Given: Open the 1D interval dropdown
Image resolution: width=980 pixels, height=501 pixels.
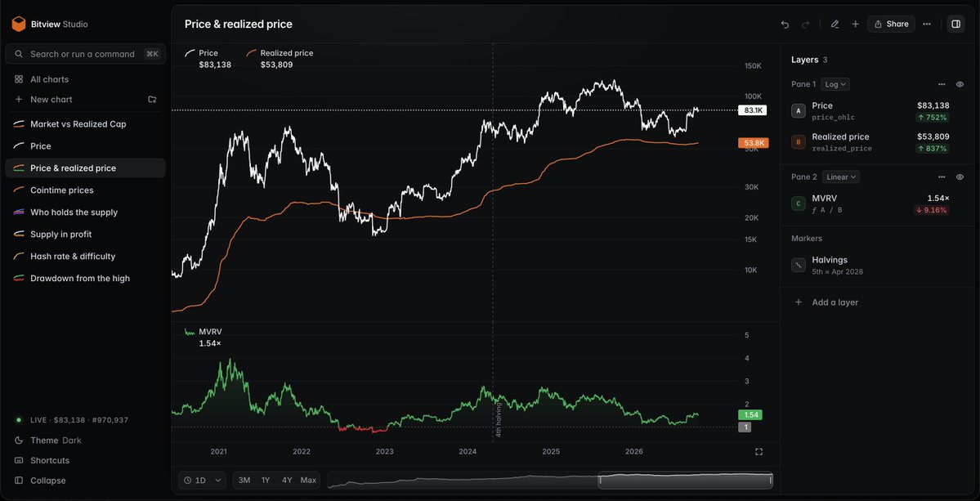Looking at the screenshot, I should [x=202, y=481].
